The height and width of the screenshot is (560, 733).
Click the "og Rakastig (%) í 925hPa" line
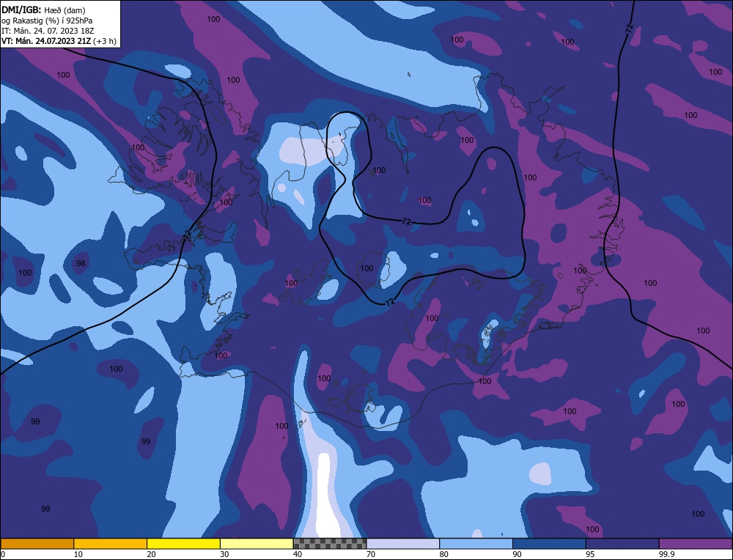click(47, 21)
